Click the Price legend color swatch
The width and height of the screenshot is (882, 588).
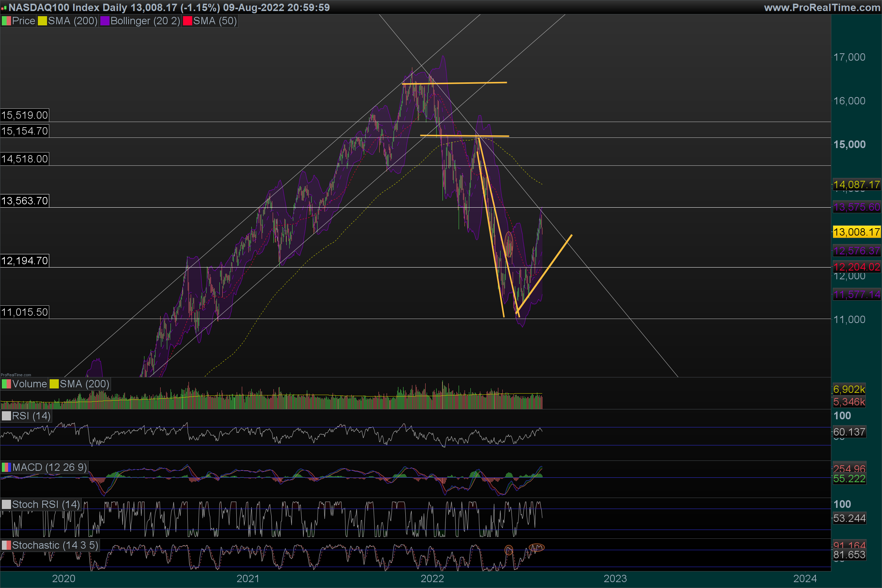pyautogui.click(x=6, y=21)
